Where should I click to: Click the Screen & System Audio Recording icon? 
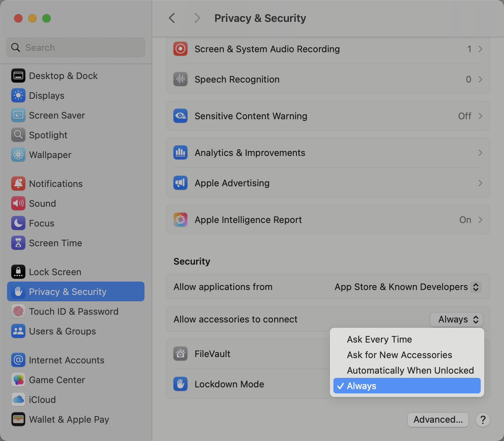(180, 49)
